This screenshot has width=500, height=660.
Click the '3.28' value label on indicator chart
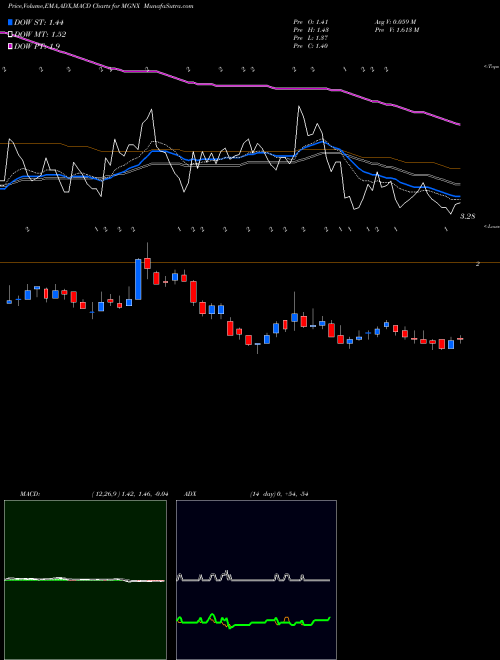(x=468, y=216)
